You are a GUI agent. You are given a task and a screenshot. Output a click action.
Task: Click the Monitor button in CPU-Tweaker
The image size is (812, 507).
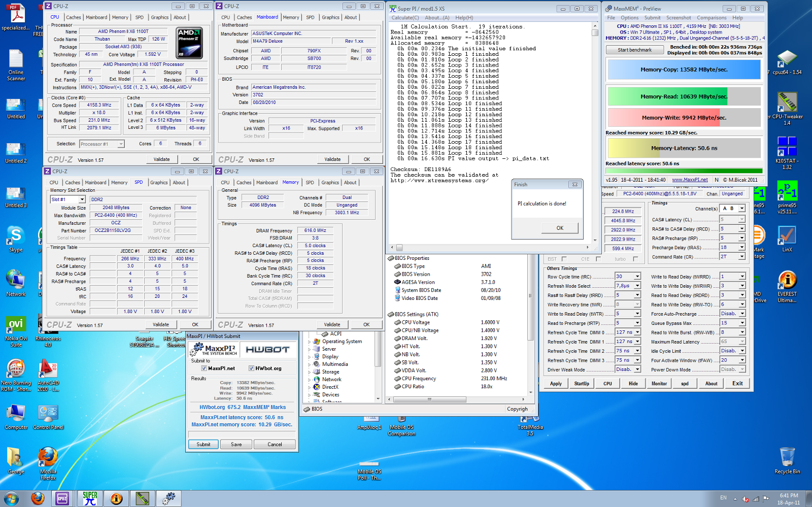click(659, 384)
